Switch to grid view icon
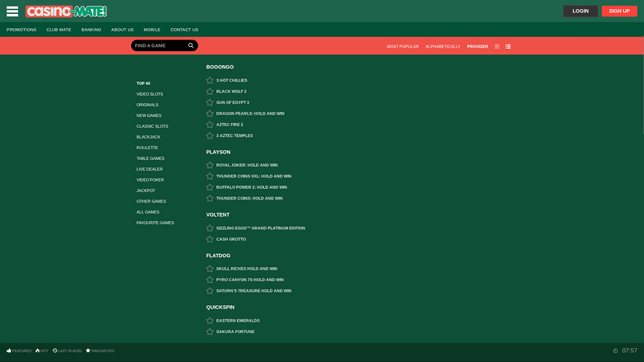The image size is (644, 362). click(x=497, y=47)
